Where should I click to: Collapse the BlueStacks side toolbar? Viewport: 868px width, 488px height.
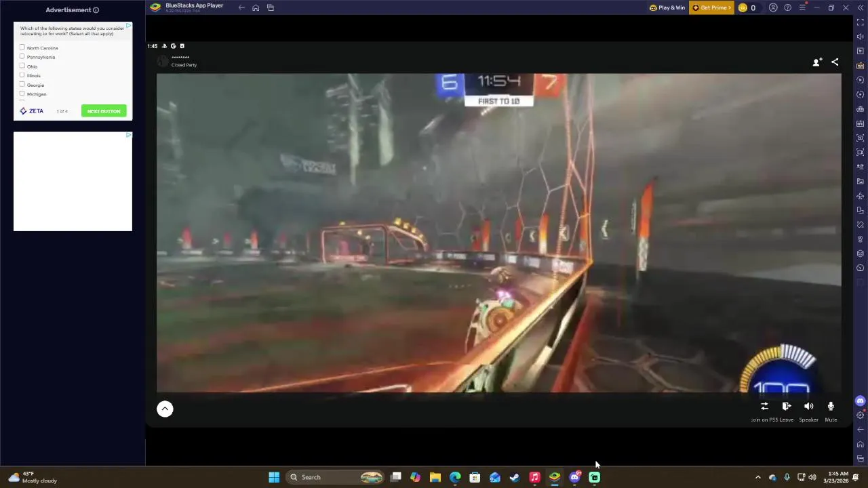[x=861, y=7]
